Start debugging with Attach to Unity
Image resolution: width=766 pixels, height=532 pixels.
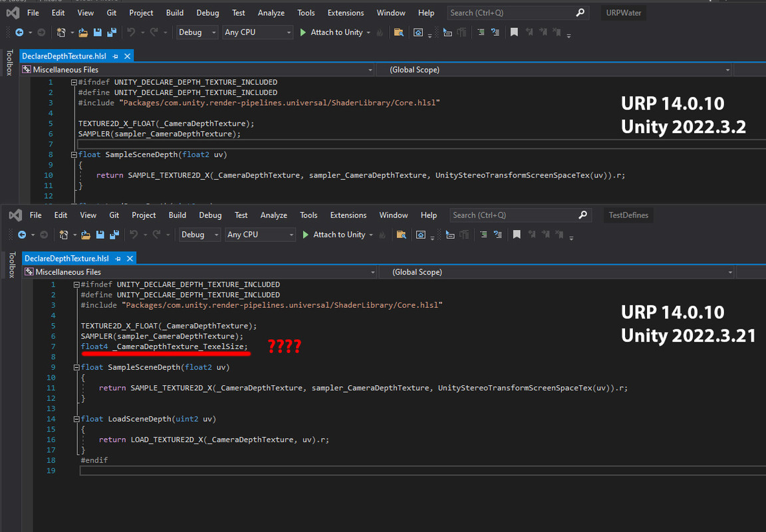point(335,32)
